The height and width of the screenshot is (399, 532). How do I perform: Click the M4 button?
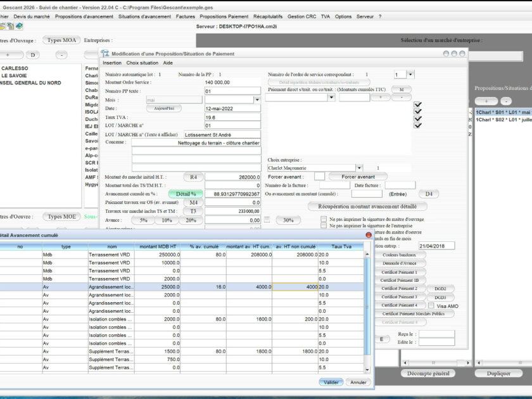click(193, 203)
